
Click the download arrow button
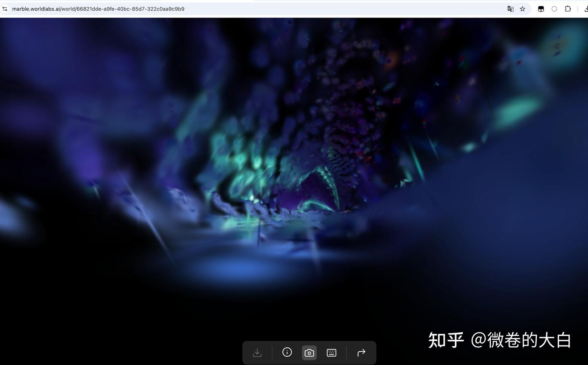coord(257,352)
